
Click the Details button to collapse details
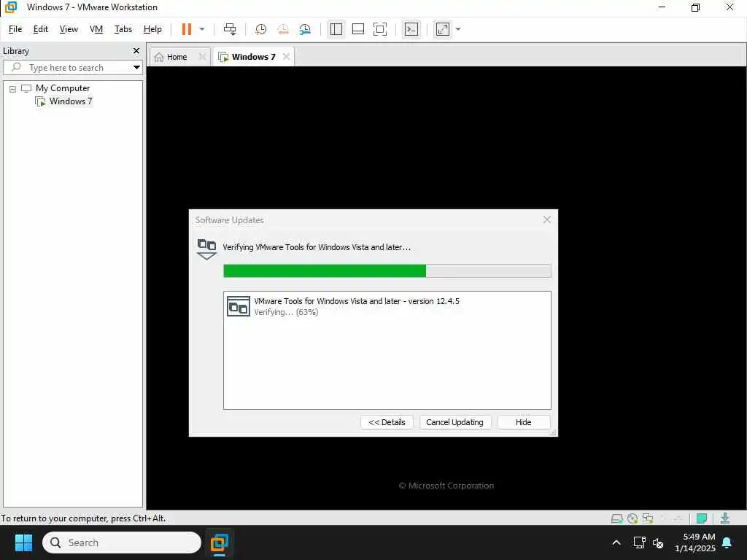[387, 422]
